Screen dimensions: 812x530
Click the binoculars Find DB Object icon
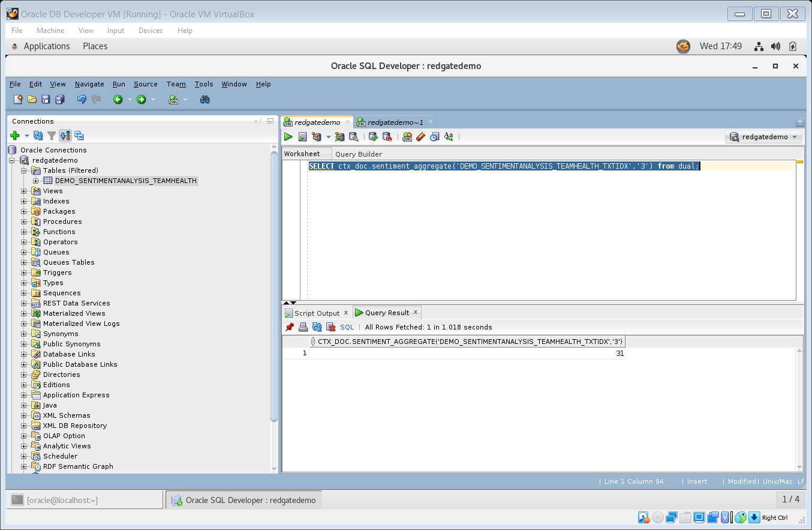tap(204, 100)
